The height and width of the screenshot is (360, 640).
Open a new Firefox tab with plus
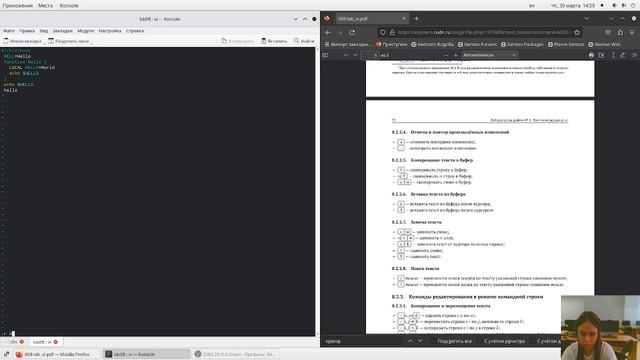click(x=416, y=18)
